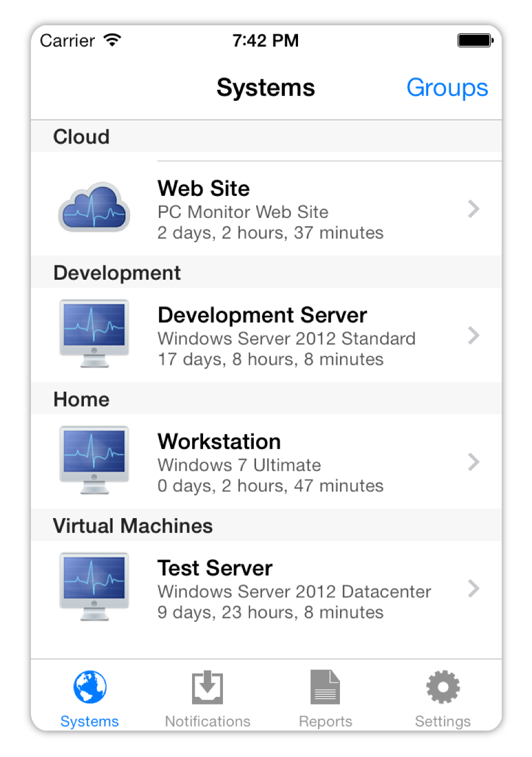Image resolution: width=532 pixels, height=757 pixels.
Task: Click 'PC Monitor Web Site' subtitle
Action: [x=243, y=212]
